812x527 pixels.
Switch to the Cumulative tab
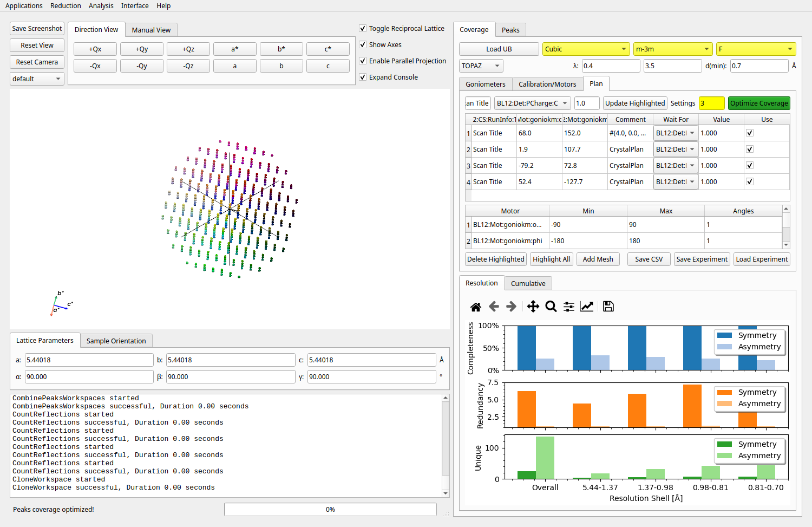click(528, 283)
